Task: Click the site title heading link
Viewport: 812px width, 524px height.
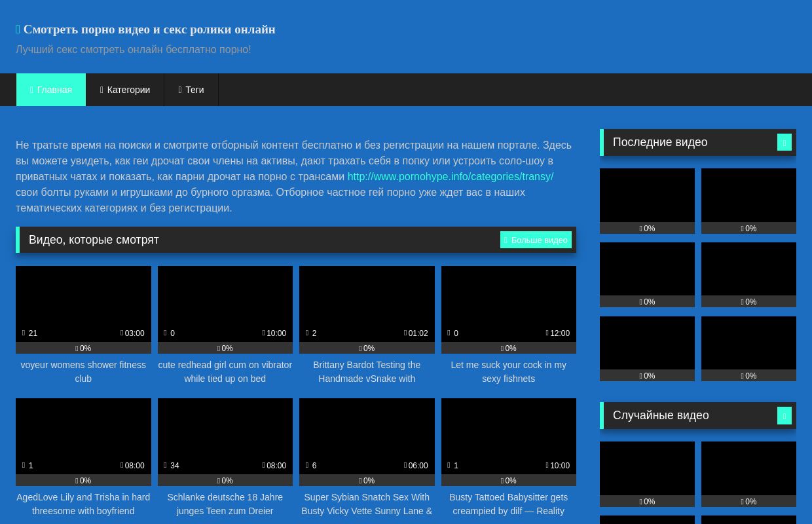Action: (149, 29)
